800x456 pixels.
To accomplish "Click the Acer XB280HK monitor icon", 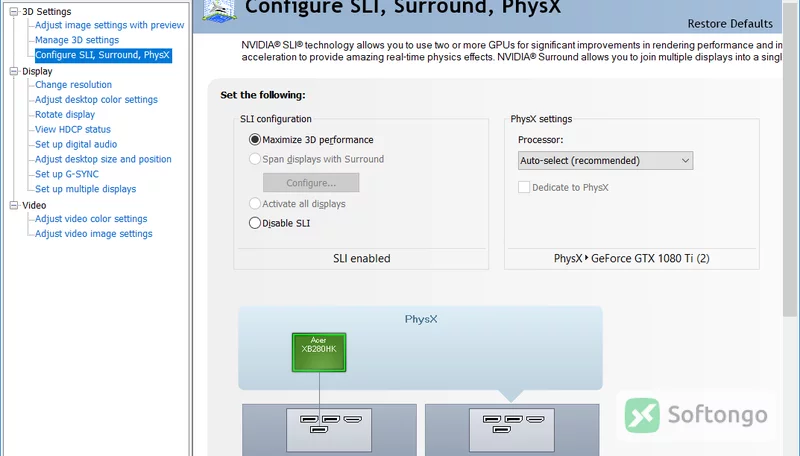I will [319, 352].
